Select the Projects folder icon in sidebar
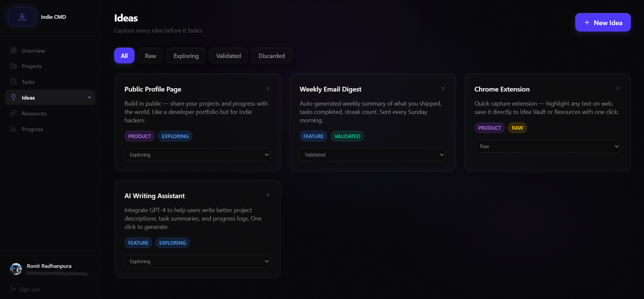Screen dimensions: 644x299 point(13,66)
